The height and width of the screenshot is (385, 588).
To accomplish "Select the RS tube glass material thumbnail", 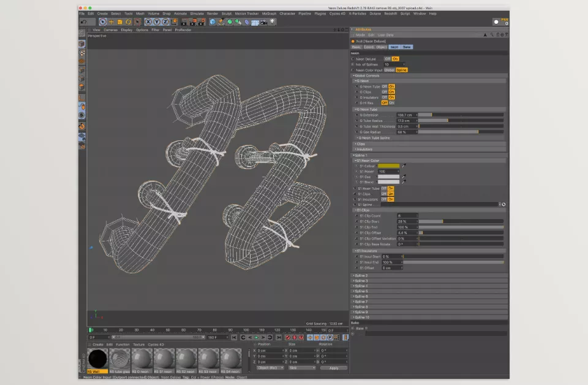I will pos(119,359).
